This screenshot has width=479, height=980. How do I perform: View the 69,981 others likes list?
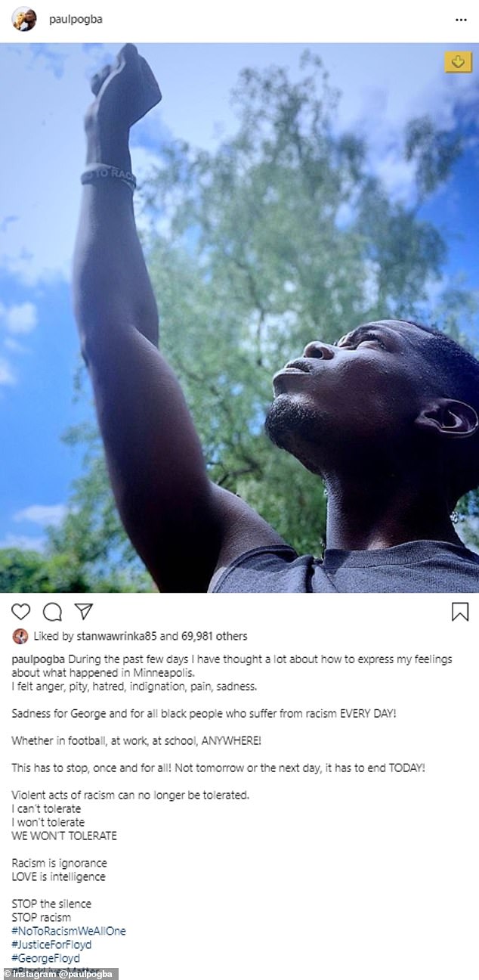tap(212, 637)
